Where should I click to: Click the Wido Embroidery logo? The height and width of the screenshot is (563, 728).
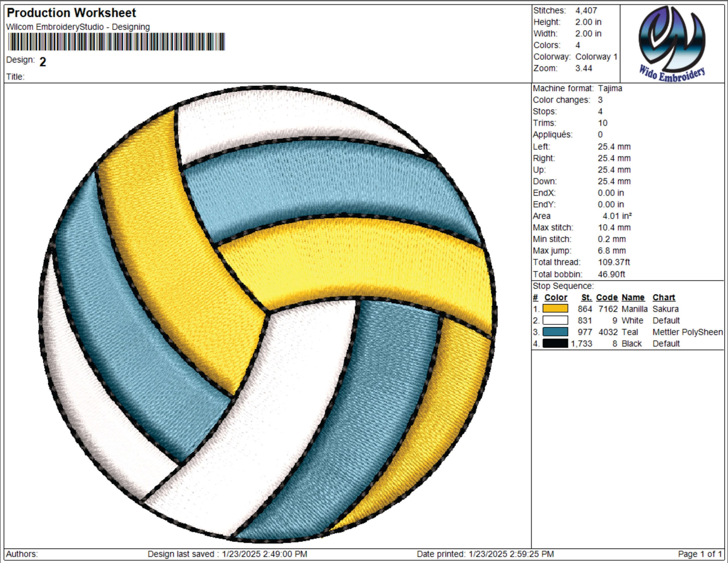point(672,43)
